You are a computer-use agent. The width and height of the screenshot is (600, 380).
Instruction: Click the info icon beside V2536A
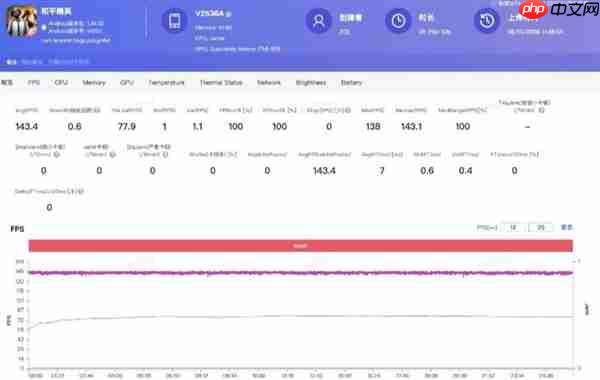[x=228, y=14]
